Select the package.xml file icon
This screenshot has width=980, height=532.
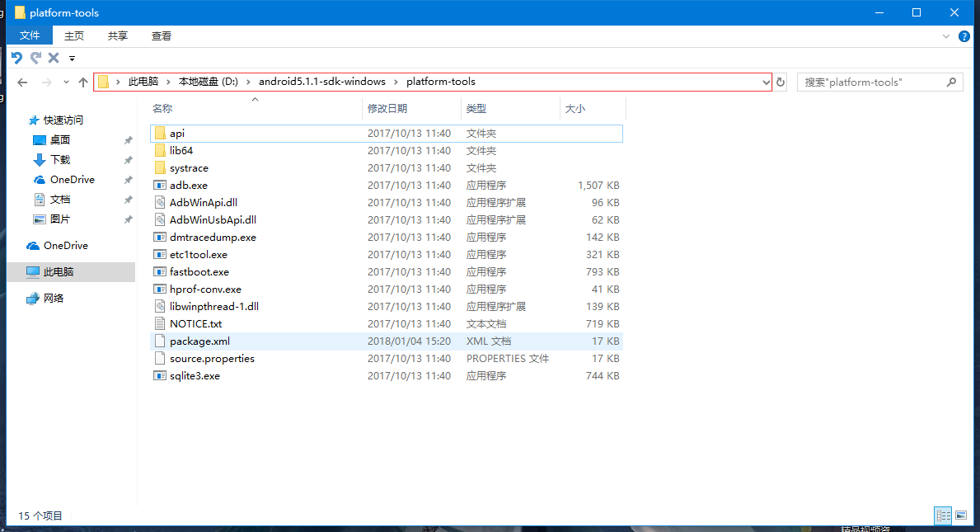pyautogui.click(x=160, y=341)
